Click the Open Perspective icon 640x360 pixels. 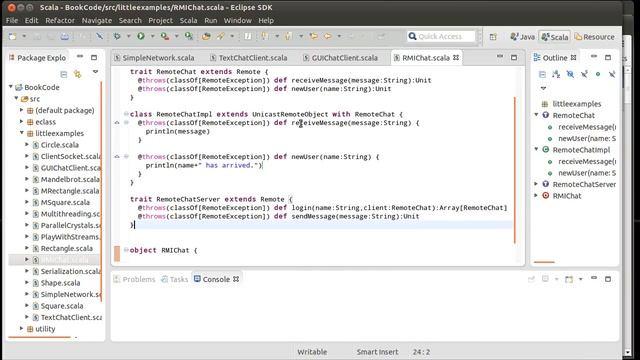(x=493, y=37)
